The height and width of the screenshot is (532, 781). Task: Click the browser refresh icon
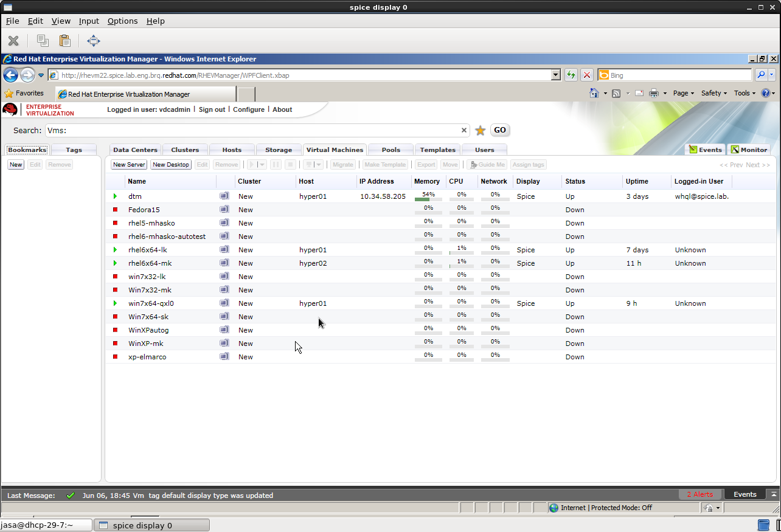[571, 75]
